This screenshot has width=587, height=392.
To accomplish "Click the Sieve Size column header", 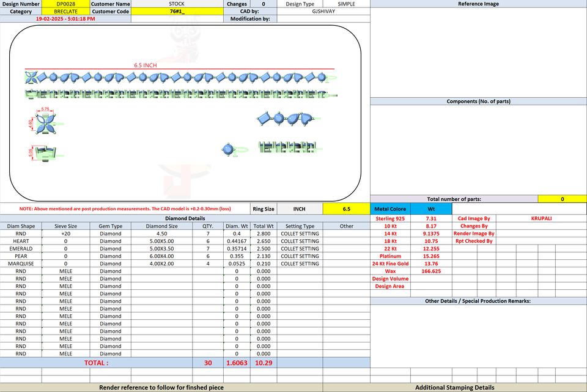I will [x=66, y=226].
